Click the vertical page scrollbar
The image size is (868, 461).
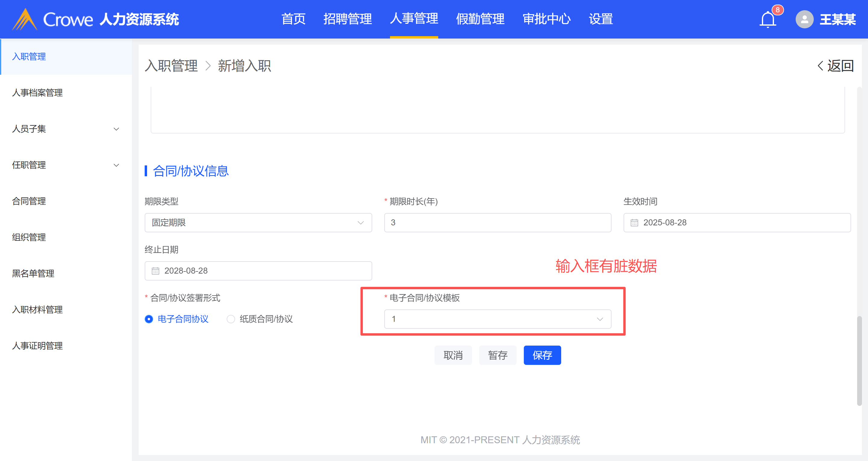(x=859, y=361)
